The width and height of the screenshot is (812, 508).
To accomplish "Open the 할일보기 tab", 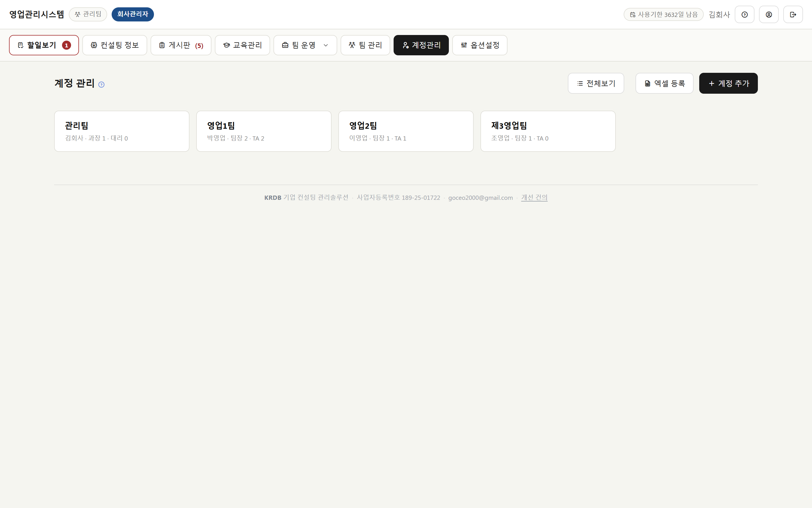I will (x=44, y=45).
